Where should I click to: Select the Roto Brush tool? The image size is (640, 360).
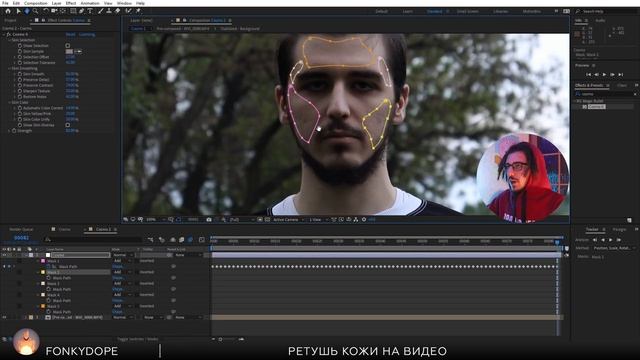click(129, 11)
